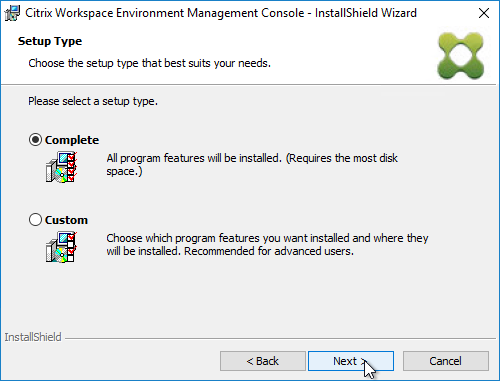The width and height of the screenshot is (500, 381).
Task: Cancel the installation wizard
Action: [446, 361]
